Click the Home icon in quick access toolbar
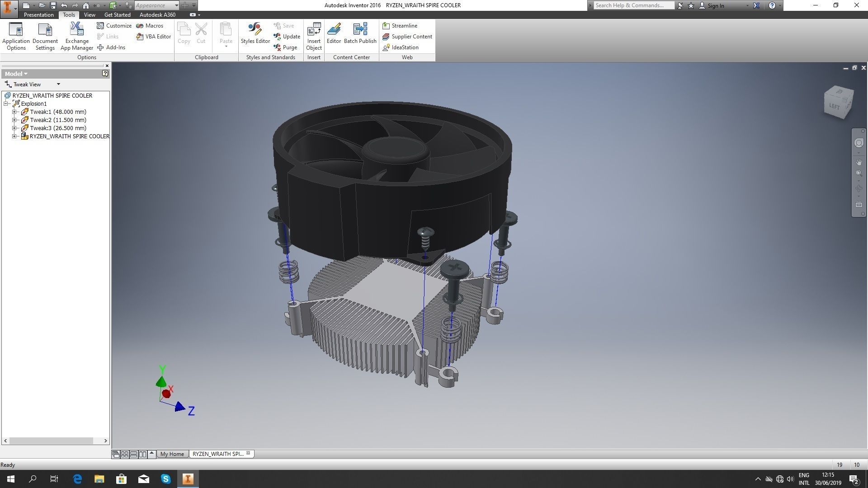Viewport: 868px width, 488px height. click(86, 5)
